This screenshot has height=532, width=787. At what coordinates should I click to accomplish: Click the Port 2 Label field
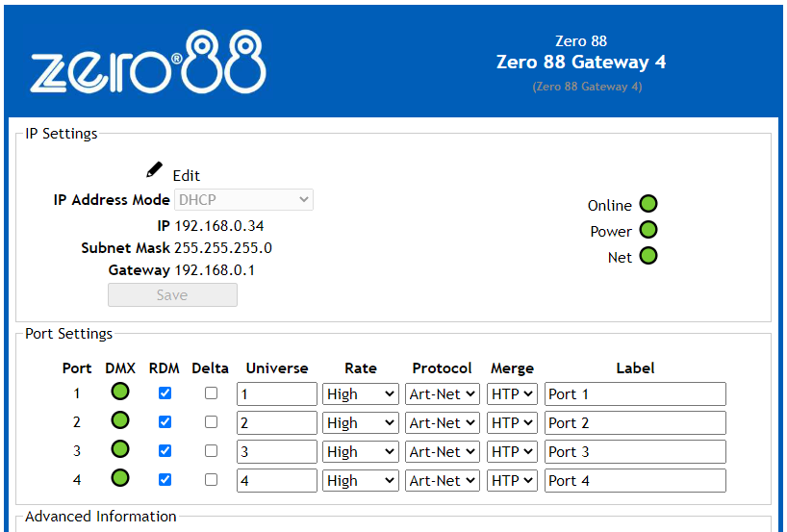(x=635, y=423)
